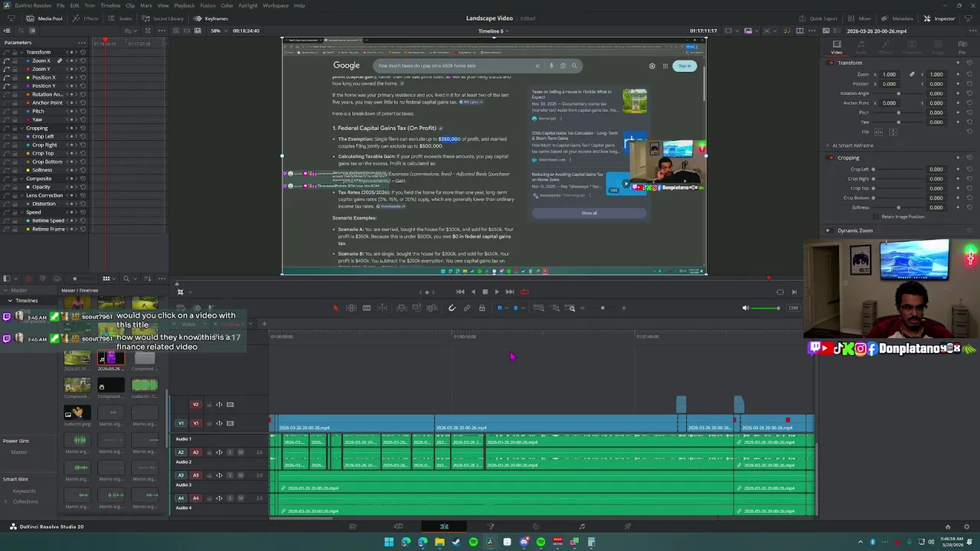Adjust the Inspector Softness slider

(x=898, y=207)
